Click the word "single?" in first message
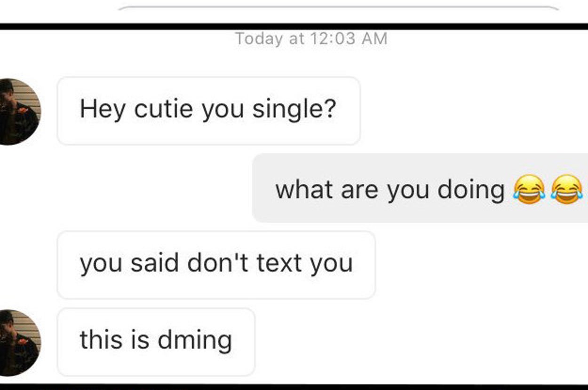Image resolution: width=588 pixels, height=390 pixels. (294, 109)
